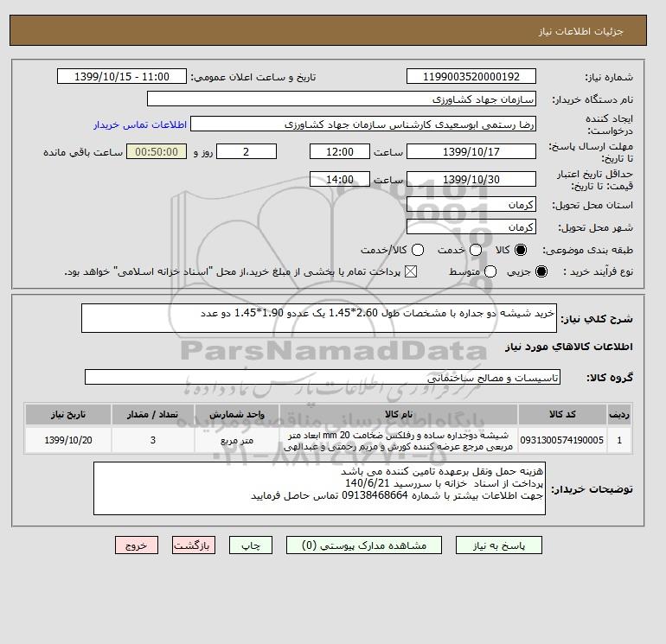666x644 pixels.
Task: Click the request creator name field
Action: point(363,124)
